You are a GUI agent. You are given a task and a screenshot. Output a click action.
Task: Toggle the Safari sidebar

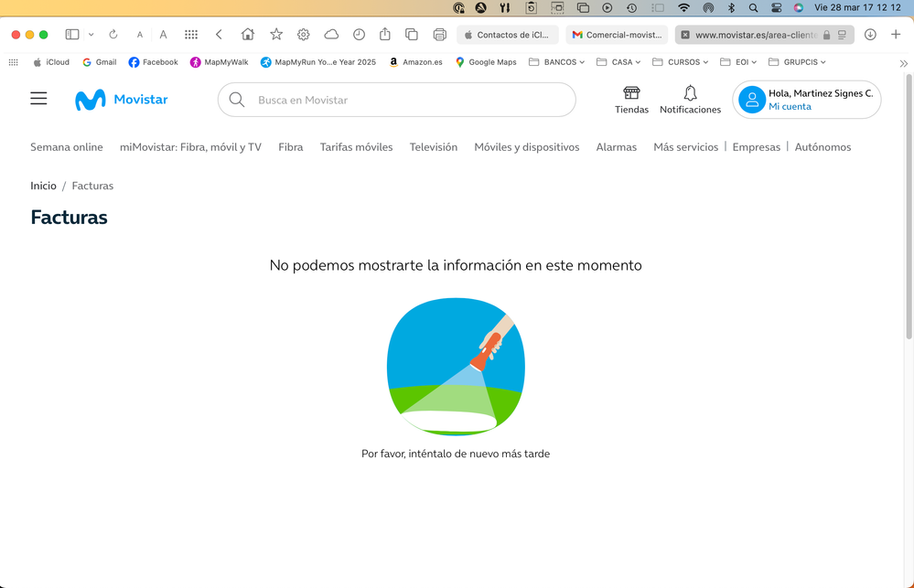72,35
